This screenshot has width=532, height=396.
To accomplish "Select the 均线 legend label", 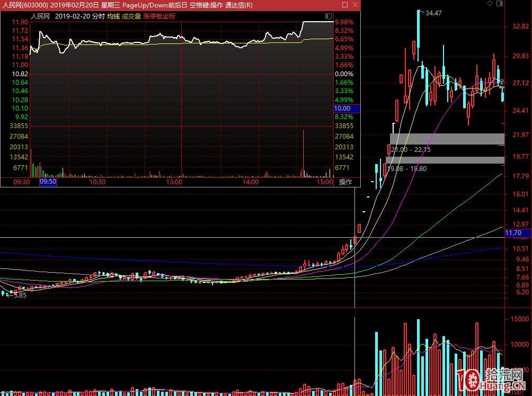I will coord(113,16).
